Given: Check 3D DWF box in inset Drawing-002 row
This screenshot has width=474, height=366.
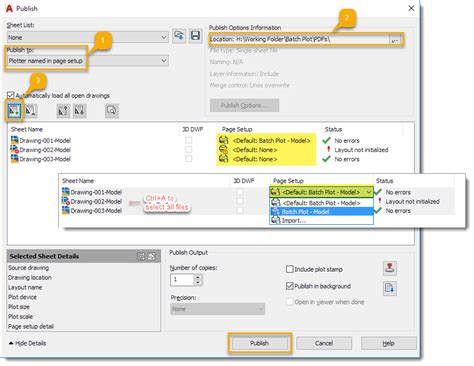Looking at the screenshot, I should [x=240, y=201].
